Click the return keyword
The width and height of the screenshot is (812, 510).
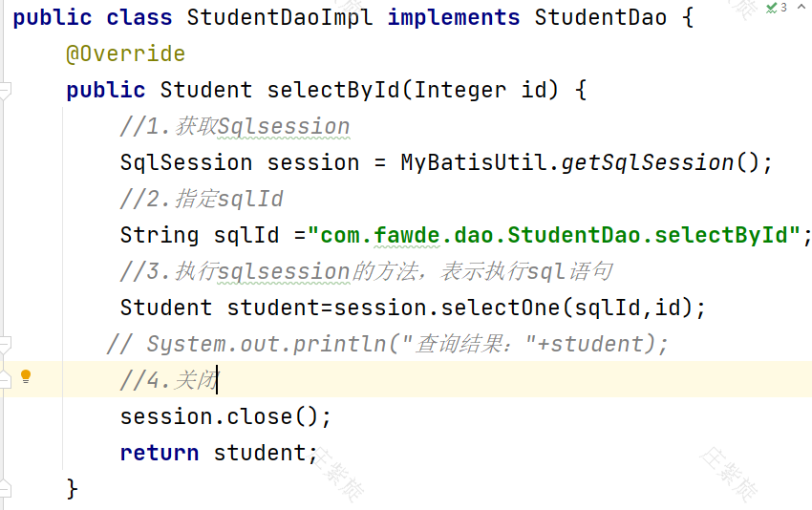160,453
